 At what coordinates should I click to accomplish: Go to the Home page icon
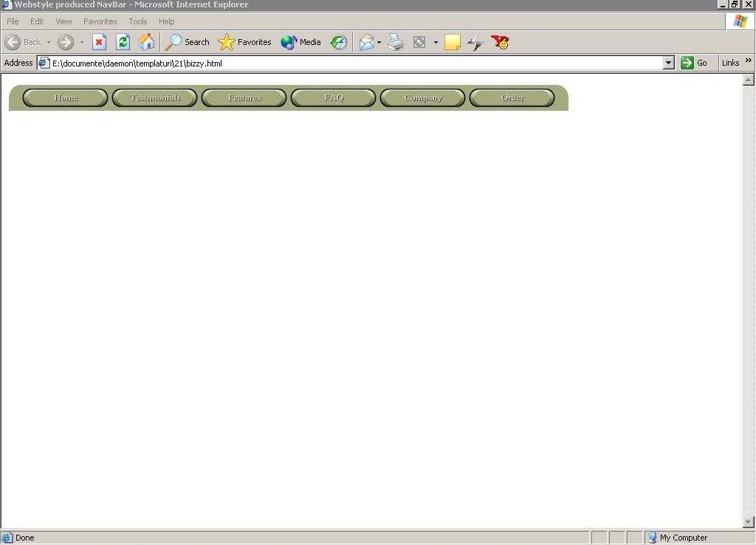[146, 42]
